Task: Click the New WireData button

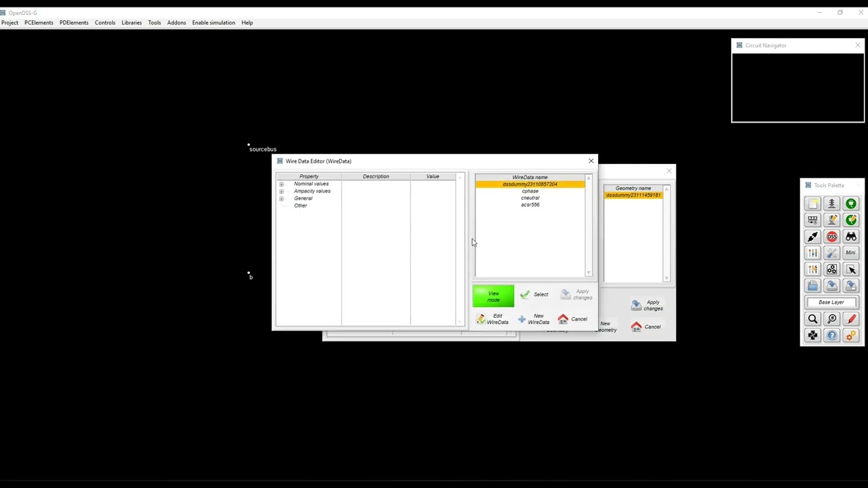Action: [x=534, y=319]
